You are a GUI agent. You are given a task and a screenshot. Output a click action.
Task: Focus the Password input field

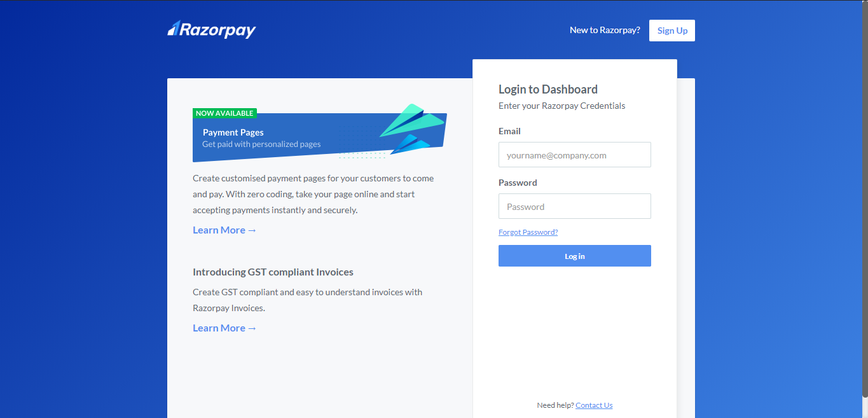click(x=575, y=206)
